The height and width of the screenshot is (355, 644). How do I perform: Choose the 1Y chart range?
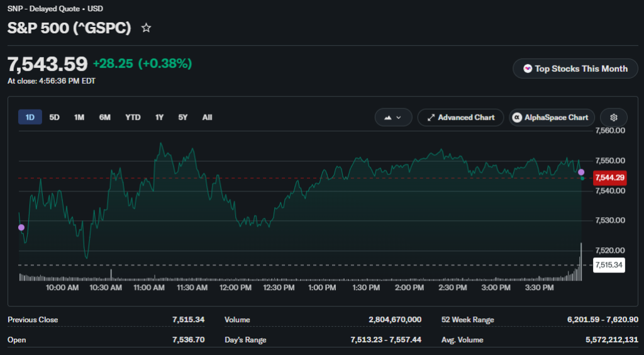(159, 117)
